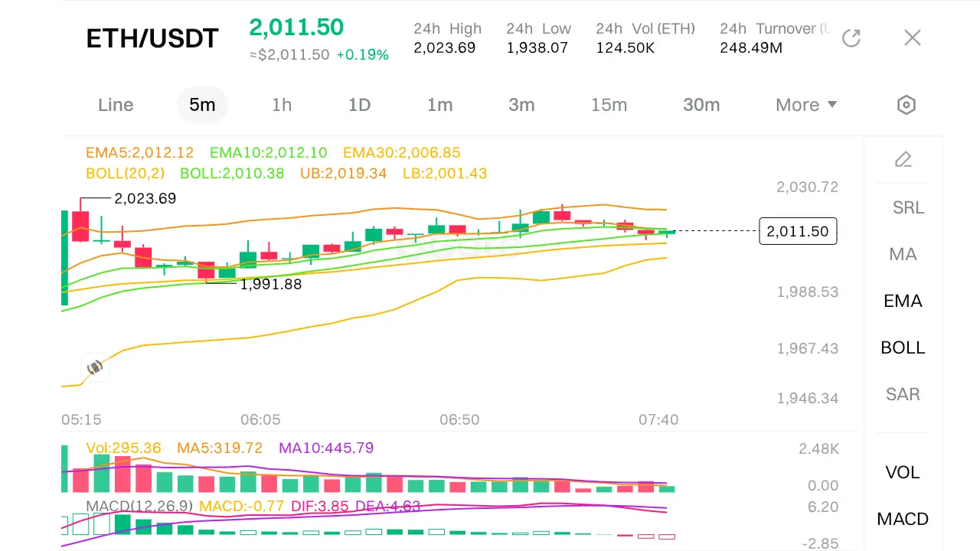Click the EMA5:2,012.12 legend
The image size is (980, 551).
(139, 153)
